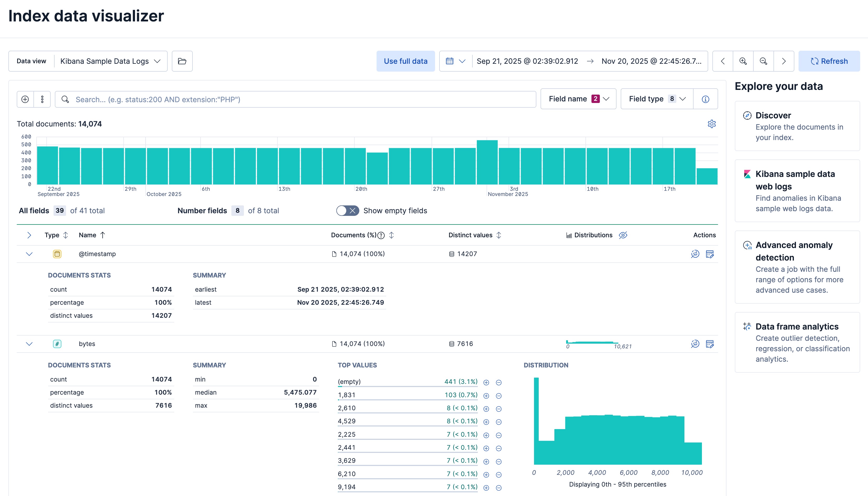Open bytes field in Discover action
This screenshot has height=496, width=868.
[x=710, y=344]
